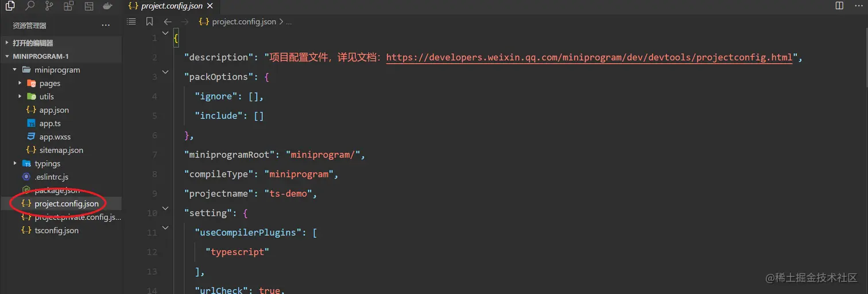Open the Search view icon
Image resolution: width=868 pixels, height=294 pixels.
(30, 6)
